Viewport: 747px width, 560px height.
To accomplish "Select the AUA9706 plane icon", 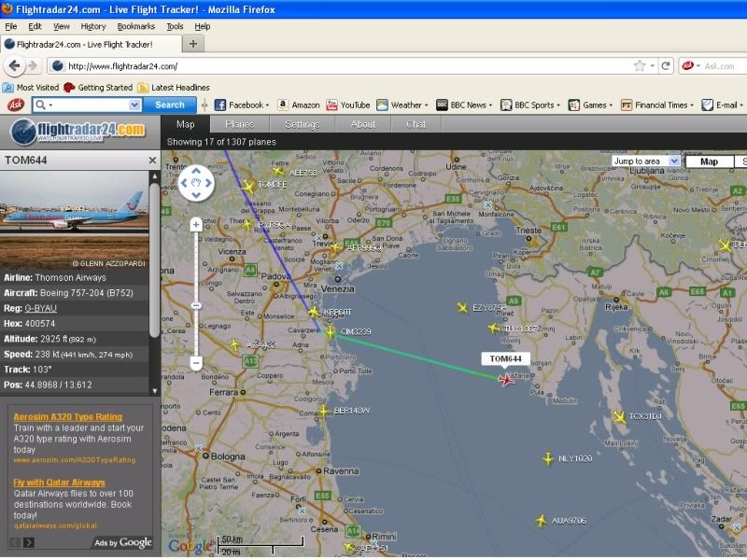I will 541,521.
